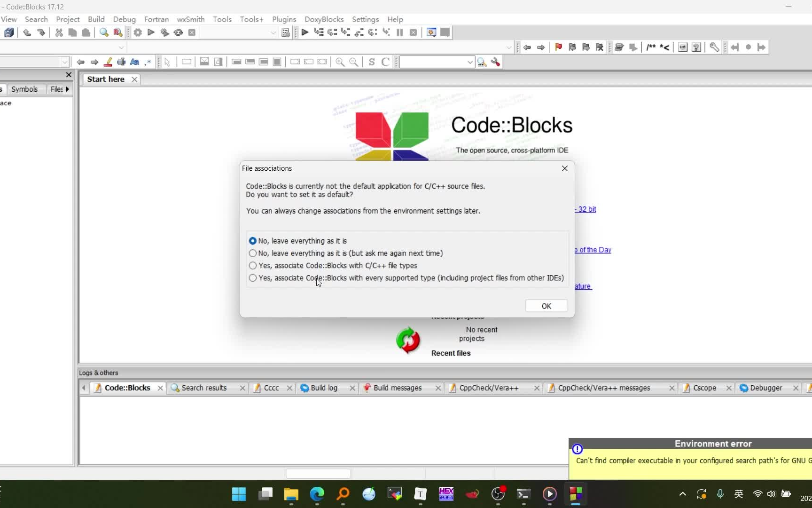
Task: Click the Step into debug icon
Action: point(346,32)
